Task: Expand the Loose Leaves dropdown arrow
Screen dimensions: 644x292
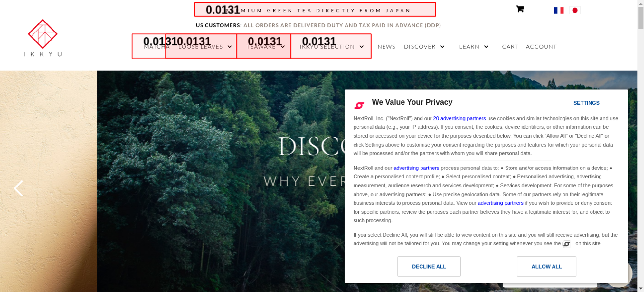Action: click(x=230, y=47)
